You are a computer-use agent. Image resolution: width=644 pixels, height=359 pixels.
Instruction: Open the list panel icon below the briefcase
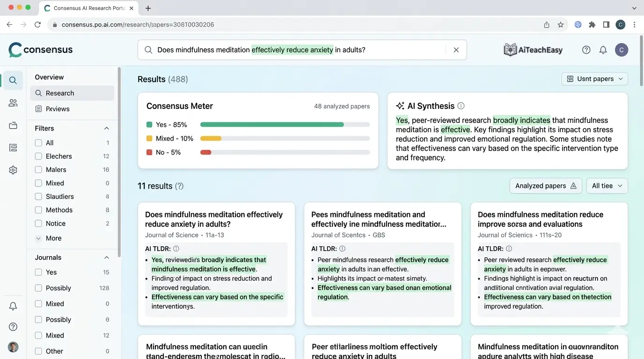13,147
